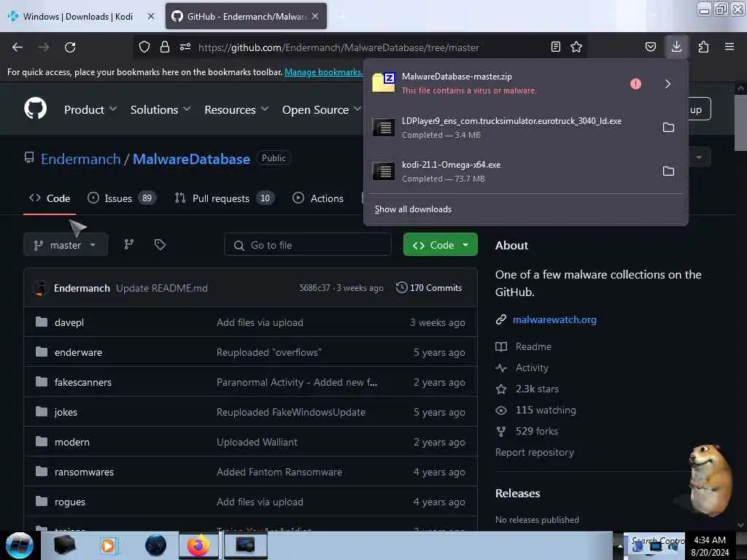The height and width of the screenshot is (560, 747).
Task: Open the Firefox hamburger menu
Action: (729, 47)
